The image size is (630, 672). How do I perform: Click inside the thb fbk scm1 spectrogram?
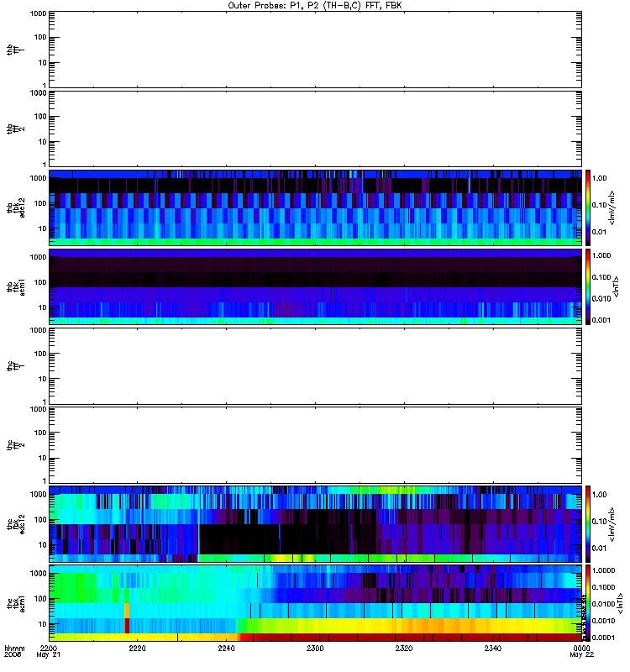click(x=315, y=286)
